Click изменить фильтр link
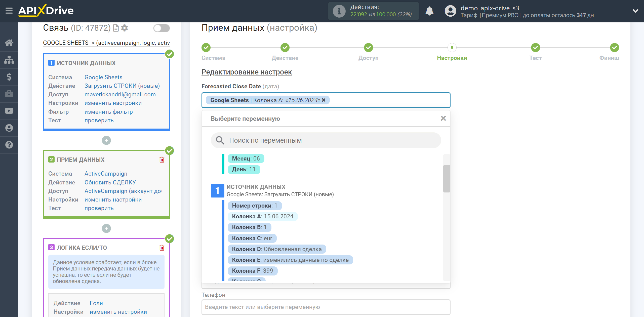The image size is (644, 317). (x=109, y=112)
